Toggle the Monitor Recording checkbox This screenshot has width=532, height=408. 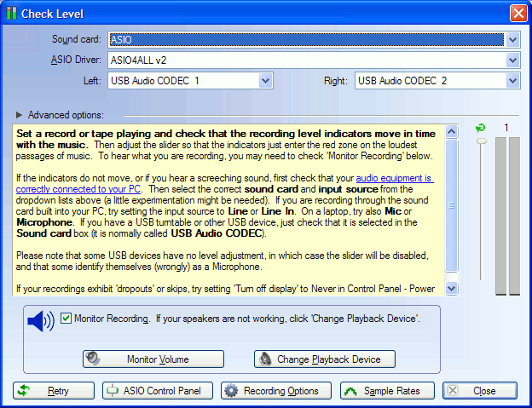(x=66, y=319)
